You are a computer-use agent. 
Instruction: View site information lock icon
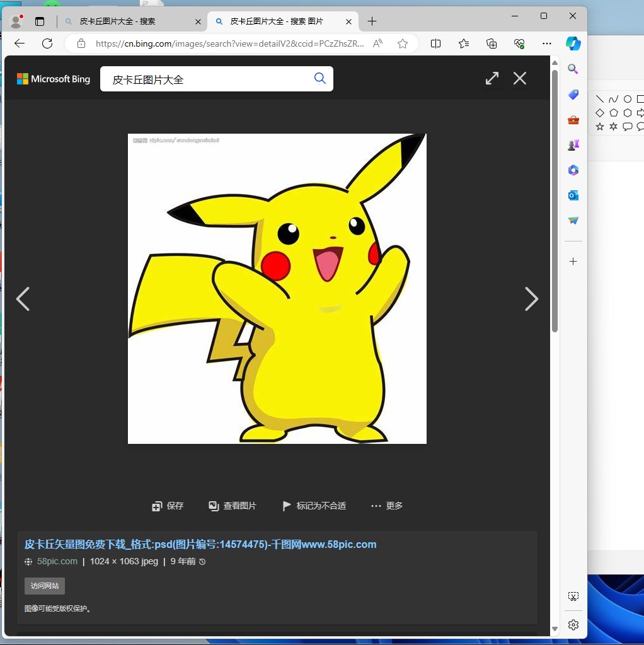(x=81, y=44)
